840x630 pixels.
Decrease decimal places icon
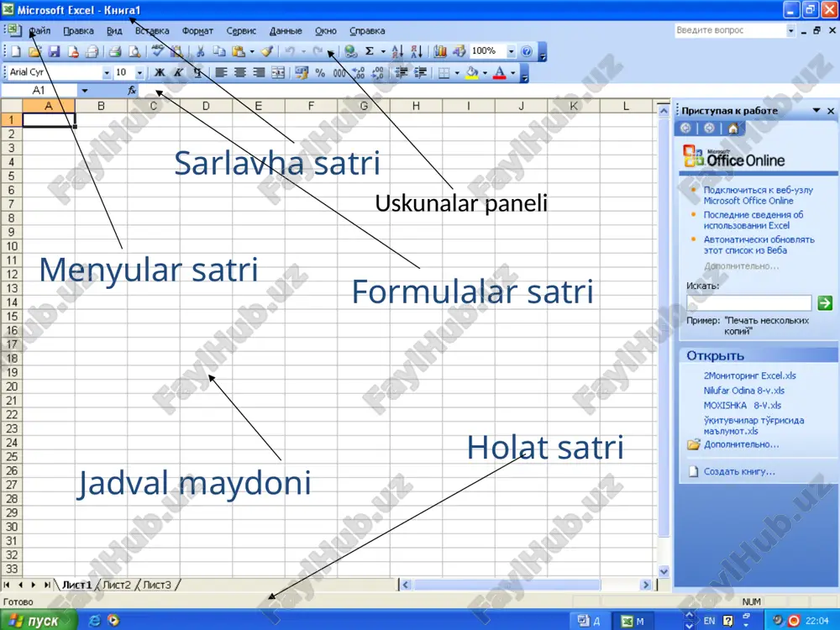378,72
